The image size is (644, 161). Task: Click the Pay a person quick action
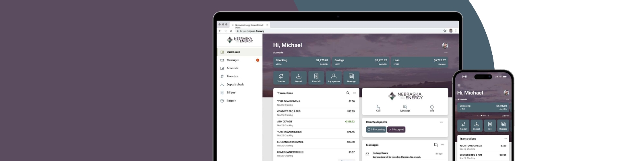(334, 78)
